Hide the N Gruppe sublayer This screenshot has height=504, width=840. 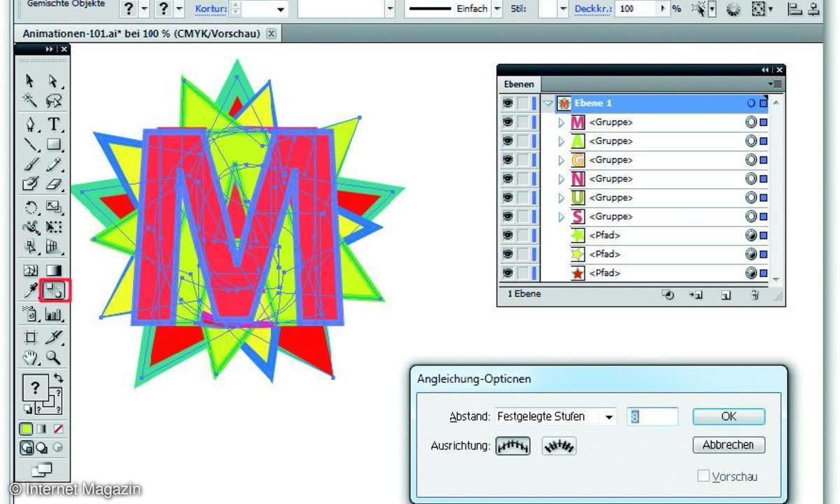click(507, 178)
